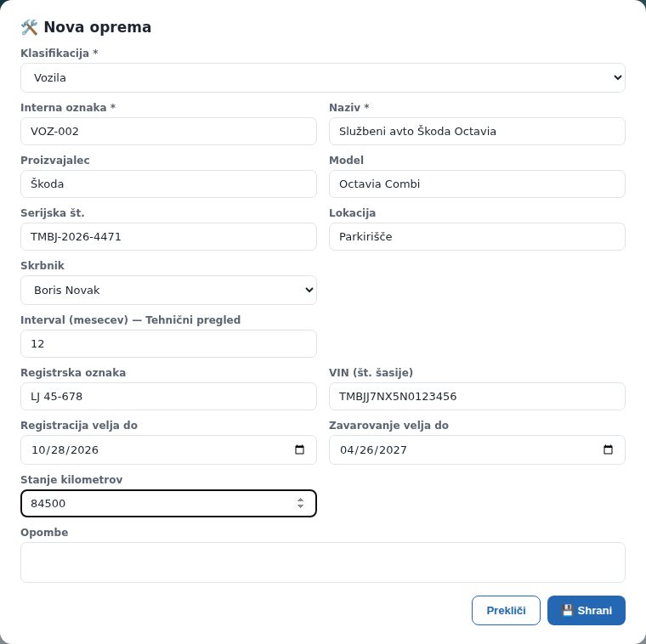
Task: Open the Klasifikacija dropdown showing Vozila
Action: pyautogui.click(x=323, y=78)
